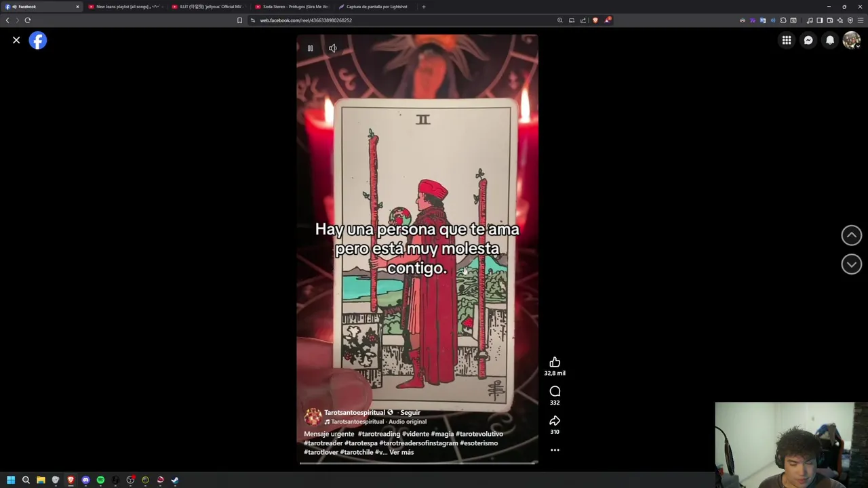Open browser main hamburger menu
Image resolution: width=868 pixels, height=488 pixels.
(x=861, y=20)
